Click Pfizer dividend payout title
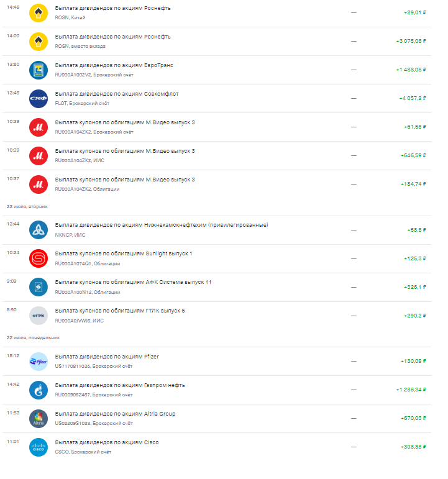448x479 pixels. (107, 357)
